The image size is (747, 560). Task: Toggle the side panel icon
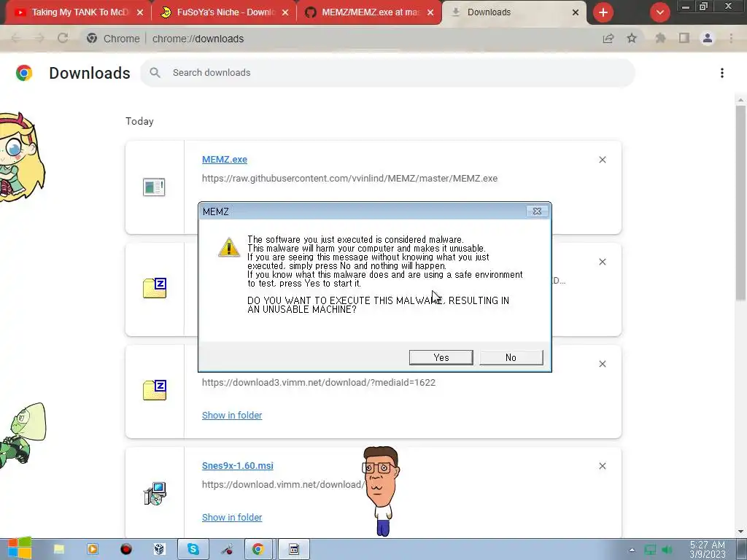coord(684,38)
